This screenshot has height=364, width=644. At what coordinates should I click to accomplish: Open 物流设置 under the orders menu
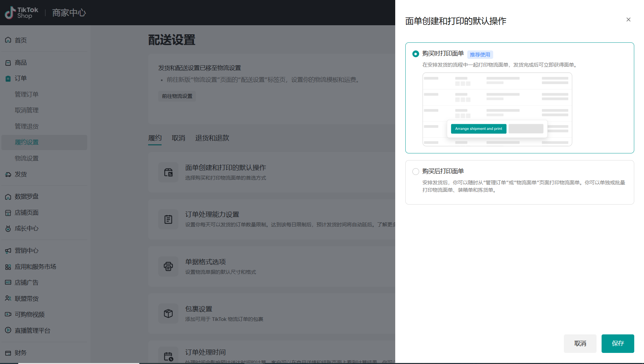(27, 158)
